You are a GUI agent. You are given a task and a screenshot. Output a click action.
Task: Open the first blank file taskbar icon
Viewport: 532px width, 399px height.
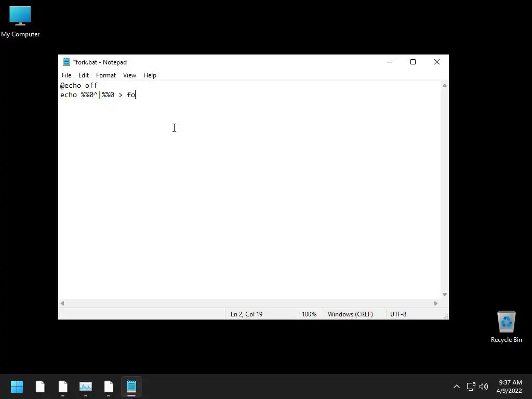point(40,387)
